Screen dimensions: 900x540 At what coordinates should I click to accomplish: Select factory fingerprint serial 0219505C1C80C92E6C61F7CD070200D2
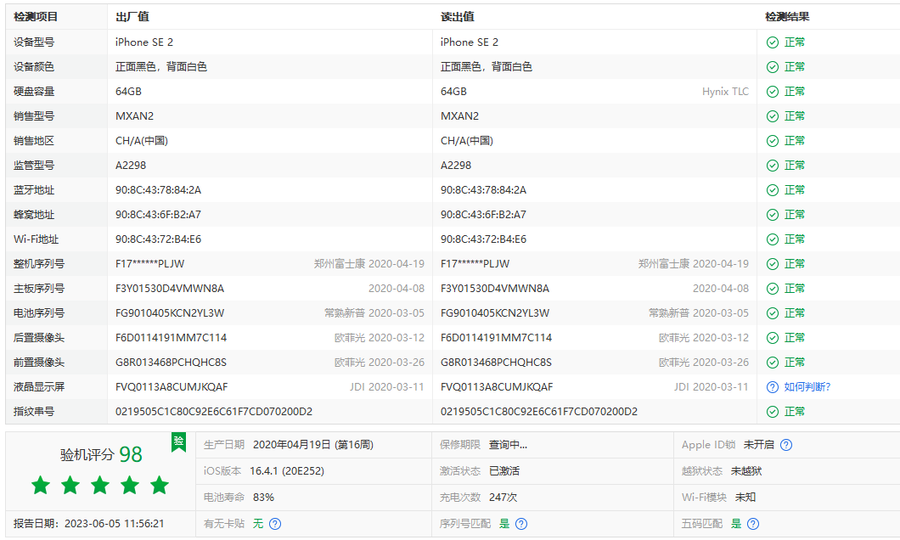tap(214, 412)
